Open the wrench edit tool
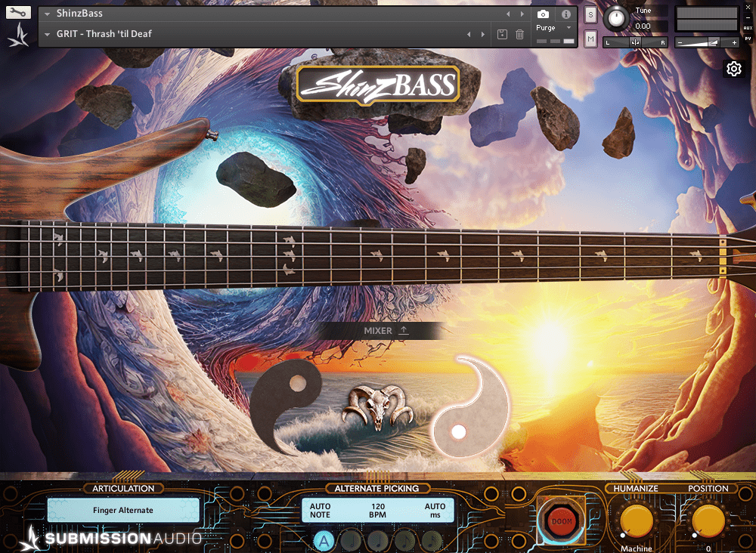Screen dimensions: 756x553 pyautogui.click(x=19, y=13)
